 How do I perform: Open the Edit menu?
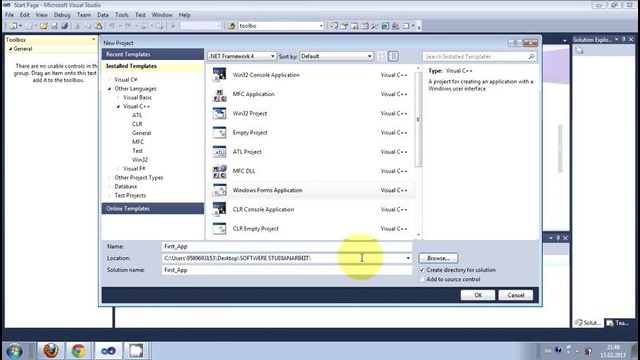click(25, 15)
